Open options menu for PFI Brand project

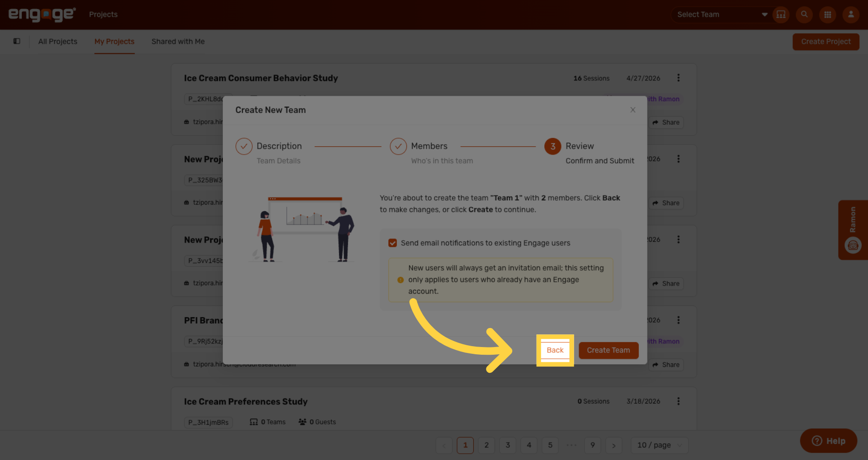click(678, 320)
